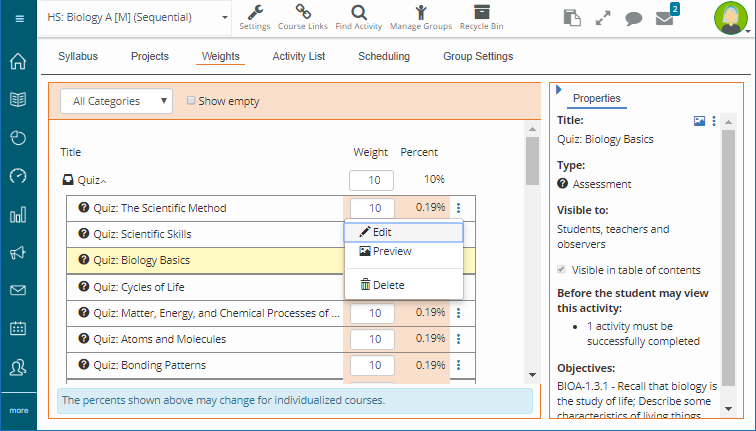Enable the Show empty checkbox

tap(192, 101)
